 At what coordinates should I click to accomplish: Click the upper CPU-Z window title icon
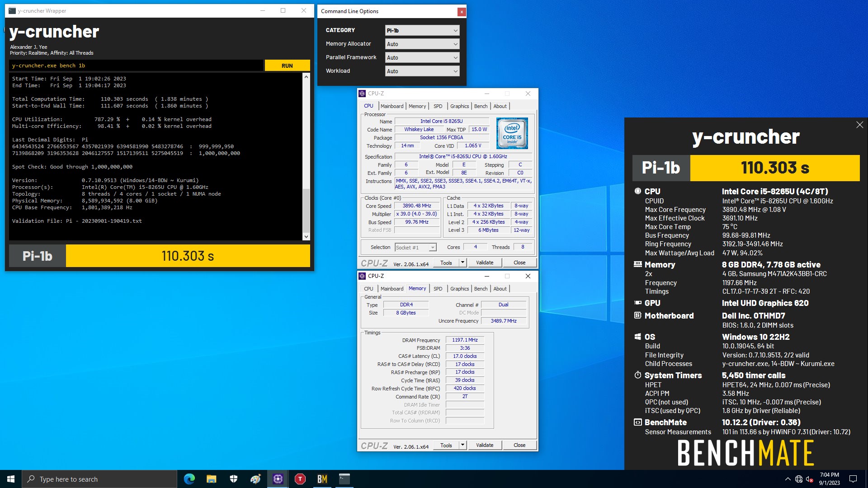[362, 94]
